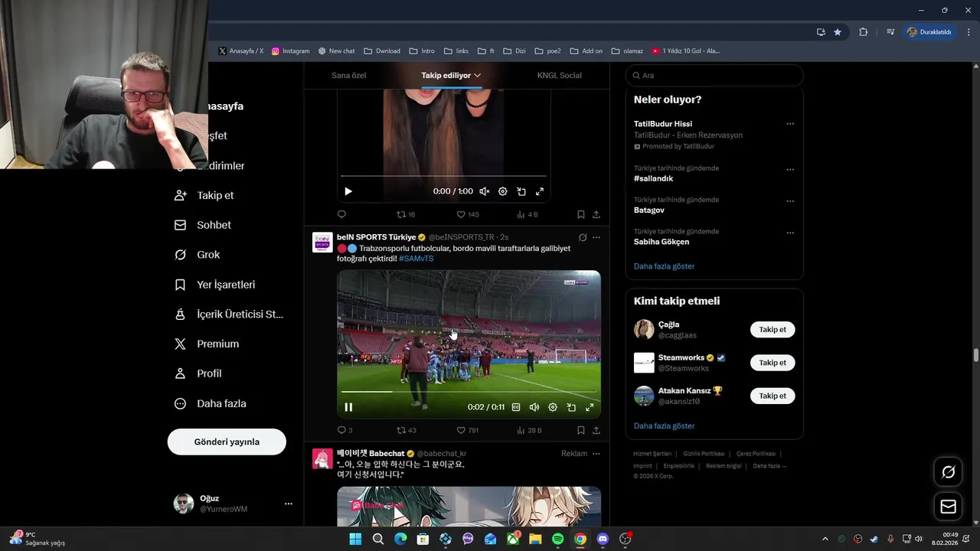Open options for TatilBudur Hissi trend

click(x=790, y=123)
